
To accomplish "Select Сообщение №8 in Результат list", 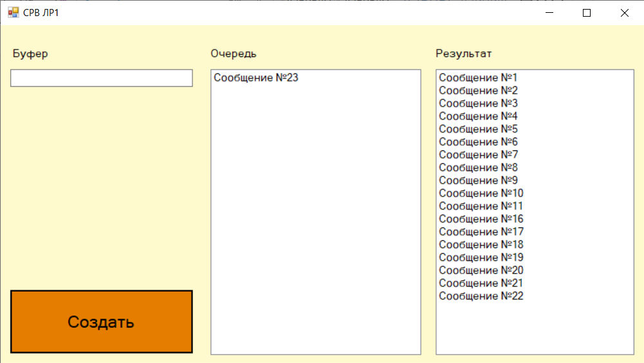I will (535, 167).
